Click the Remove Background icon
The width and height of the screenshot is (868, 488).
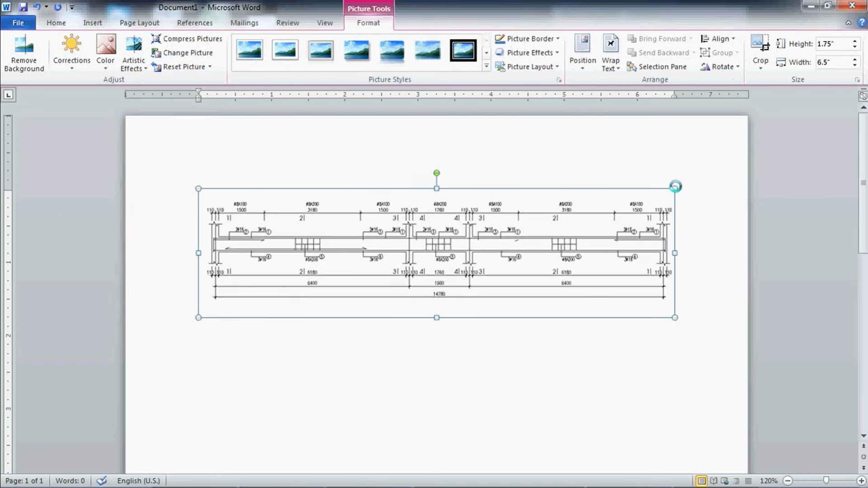[24, 46]
